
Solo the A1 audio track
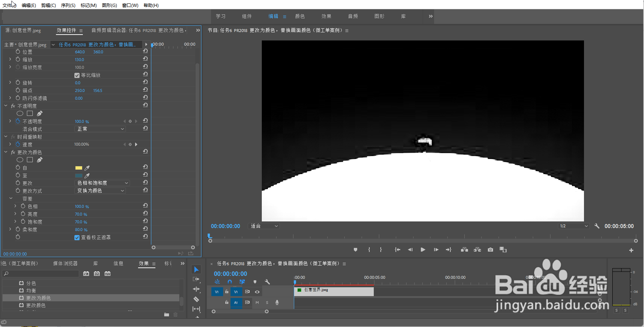click(x=267, y=302)
